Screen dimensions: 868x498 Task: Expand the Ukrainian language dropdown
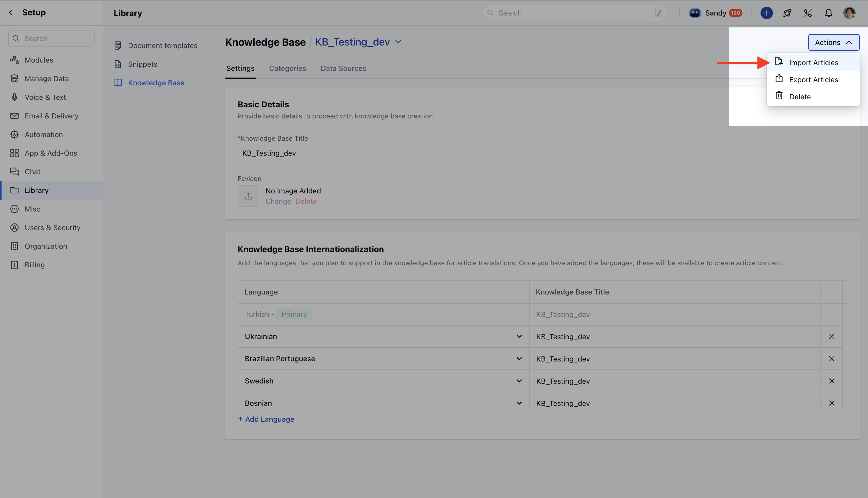coord(519,337)
